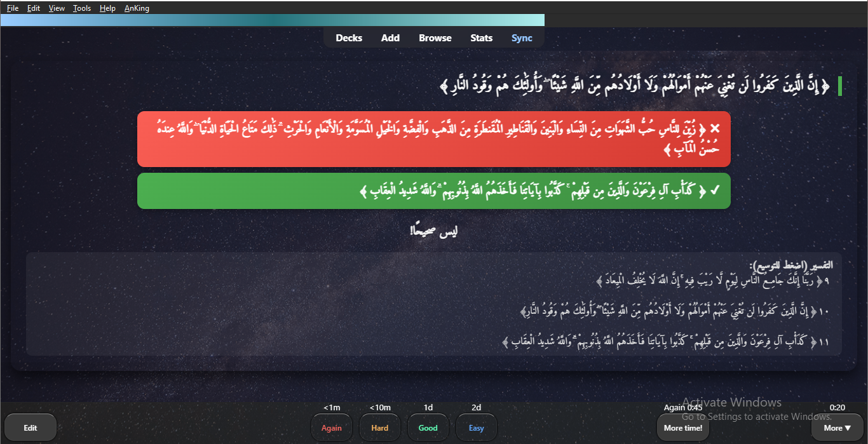Image resolution: width=868 pixels, height=444 pixels.
Task: Click the green correct answer option
Action: (433, 191)
